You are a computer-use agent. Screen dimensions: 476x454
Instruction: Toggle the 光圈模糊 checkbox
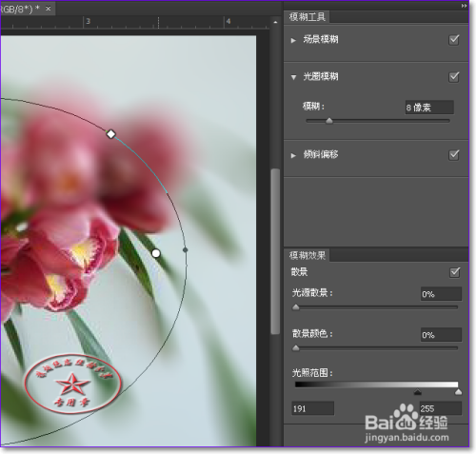[454, 77]
